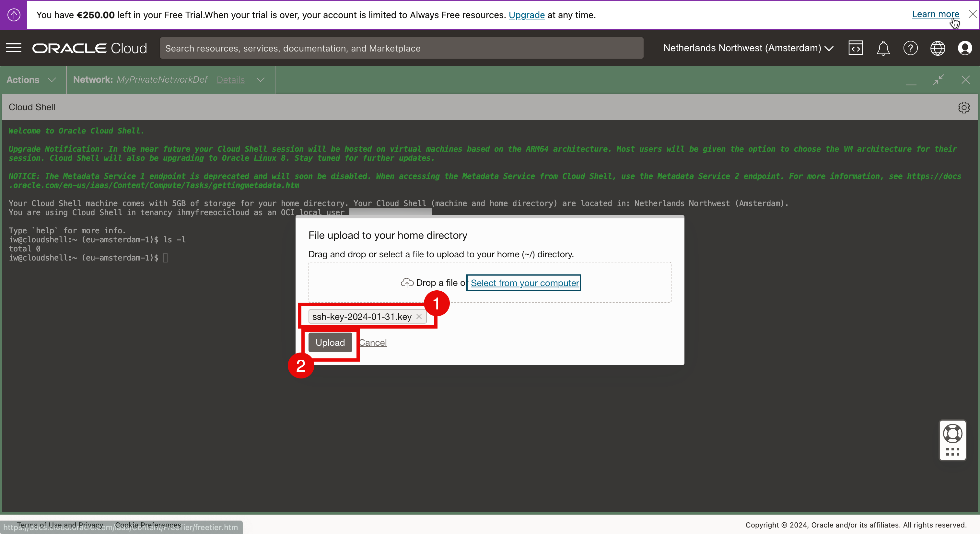Open the hamburger navigation menu

14,48
